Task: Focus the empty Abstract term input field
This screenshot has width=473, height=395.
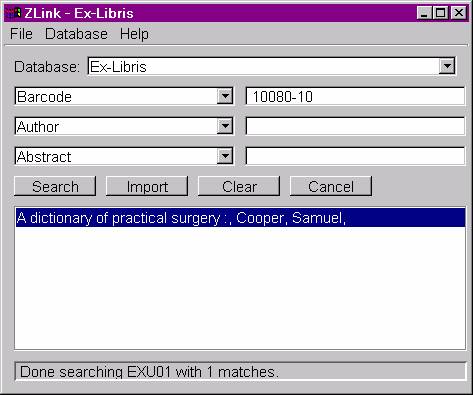Action: pyautogui.click(x=355, y=156)
